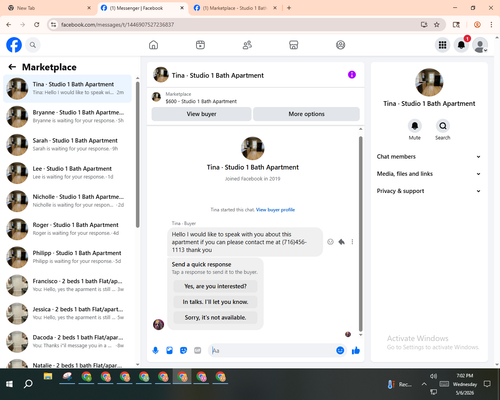Reload the page in Chrome
This screenshot has width=500, height=400.
[37, 24]
